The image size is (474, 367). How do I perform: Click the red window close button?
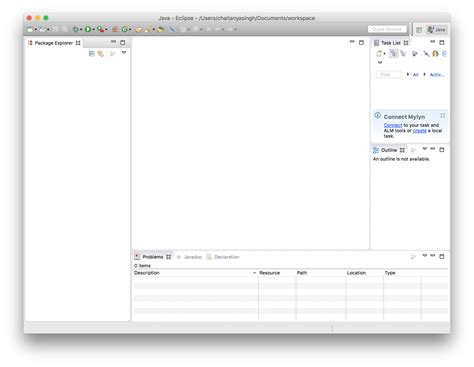(29, 18)
